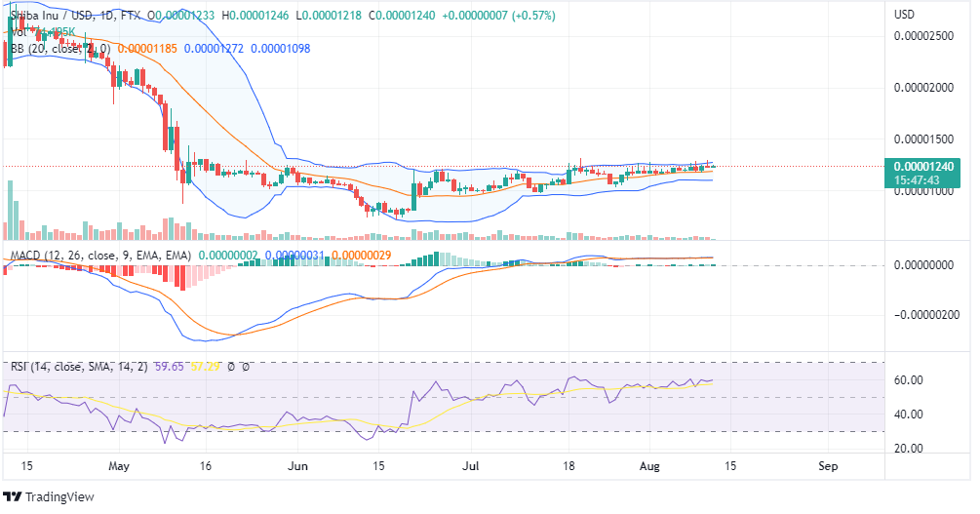Click the current price tag 0.00001240
The height and width of the screenshot is (514, 980).
(x=924, y=166)
